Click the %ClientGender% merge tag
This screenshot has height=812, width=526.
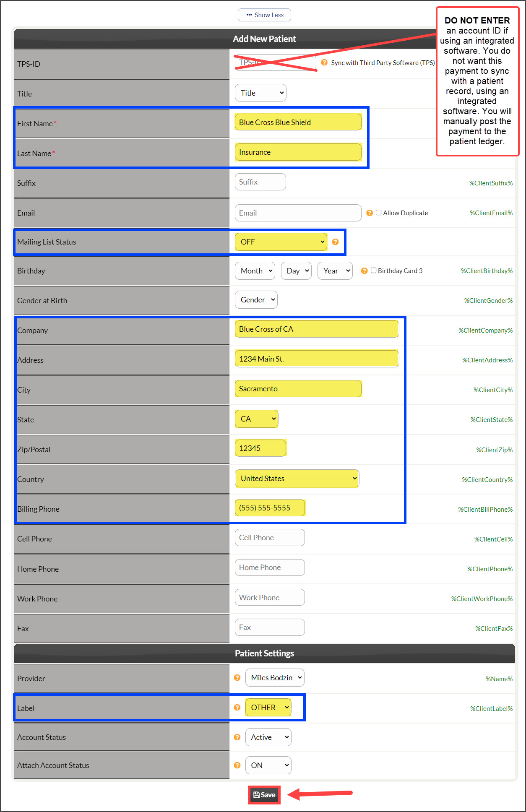click(x=488, y=301)
